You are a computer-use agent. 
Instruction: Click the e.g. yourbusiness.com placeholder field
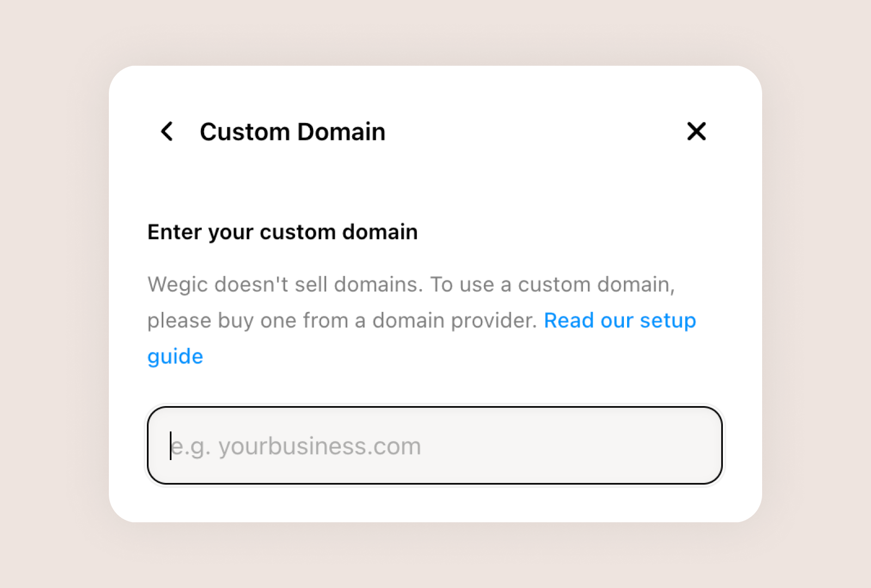click(434, 445)
